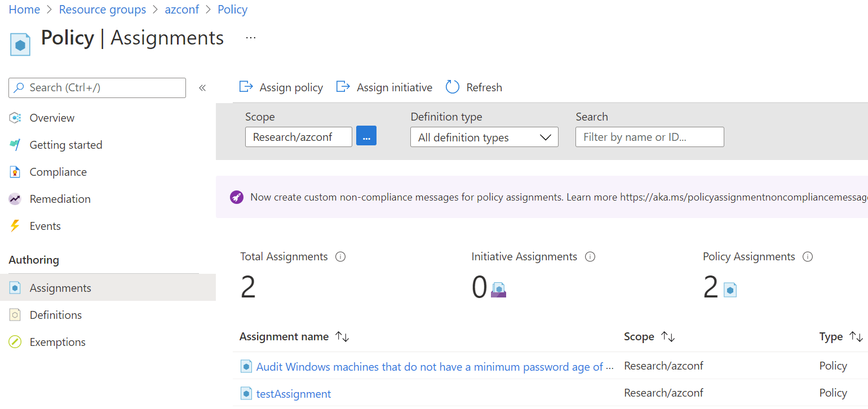This screenshot has height=409, width=868.
Task: Open the Compliance section
Action: click(x=57, y=172)
